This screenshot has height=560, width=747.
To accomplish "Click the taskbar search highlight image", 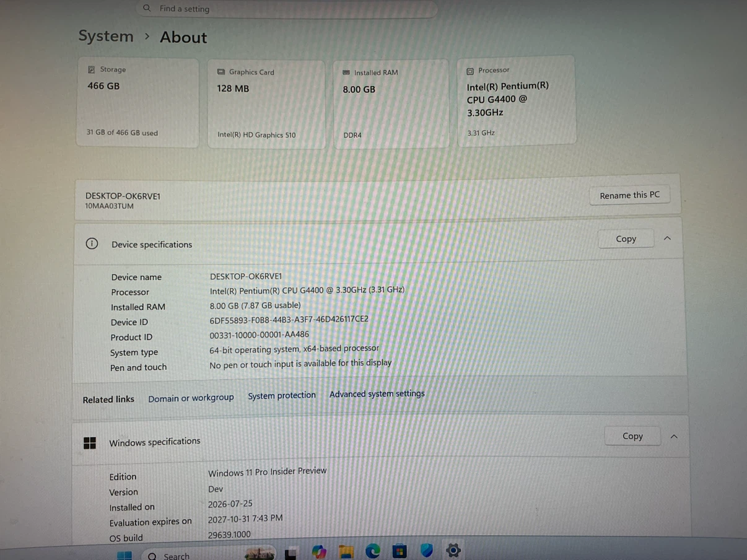I will coord(260,553).
